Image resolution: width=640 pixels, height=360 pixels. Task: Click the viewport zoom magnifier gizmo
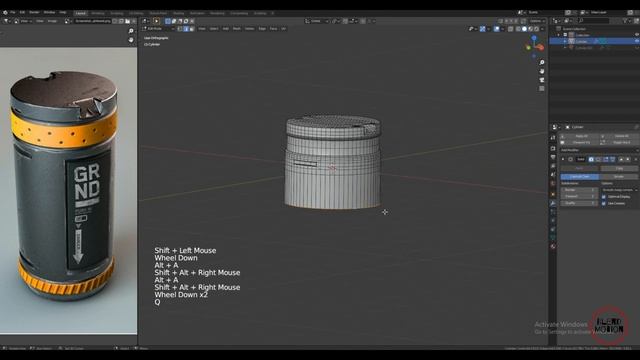542,62
